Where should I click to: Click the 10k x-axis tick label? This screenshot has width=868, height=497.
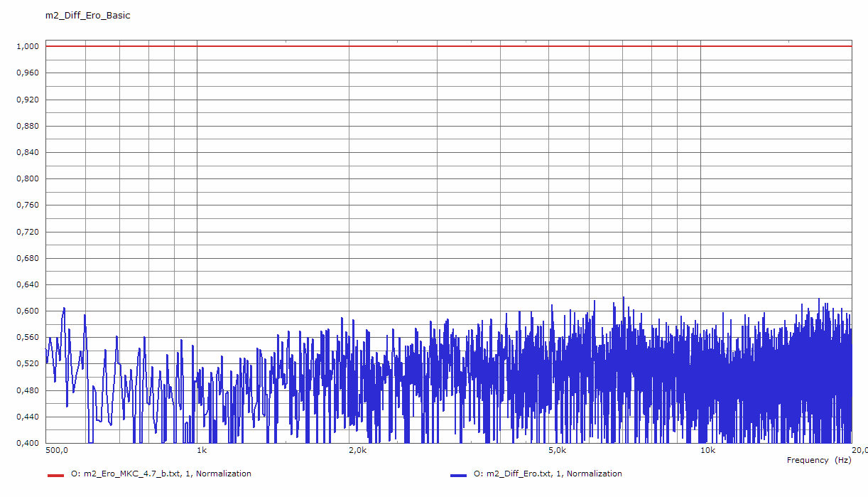point(707,451)
